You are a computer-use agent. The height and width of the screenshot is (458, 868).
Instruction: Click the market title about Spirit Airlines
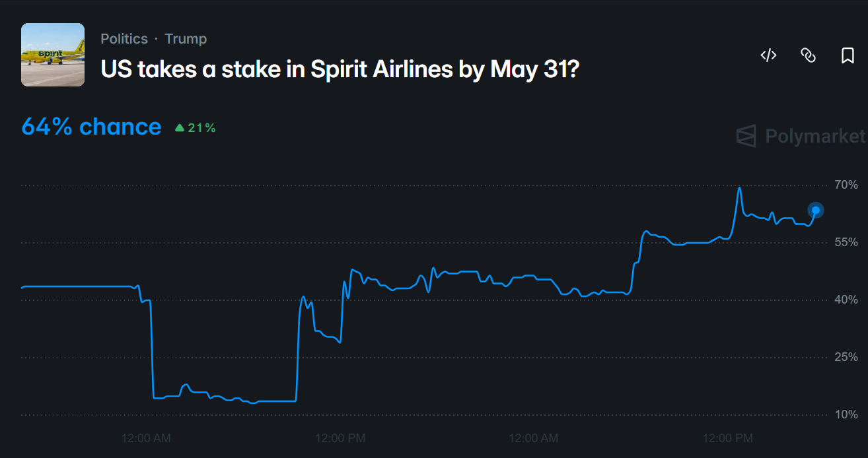pyautogui.click(x=340, y=69)
